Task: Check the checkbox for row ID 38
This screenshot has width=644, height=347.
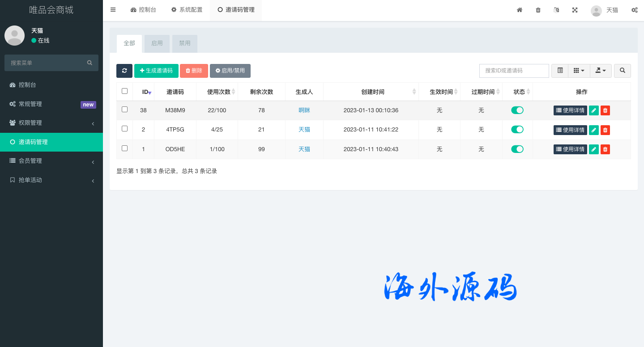Action: [x=124, y=110]
